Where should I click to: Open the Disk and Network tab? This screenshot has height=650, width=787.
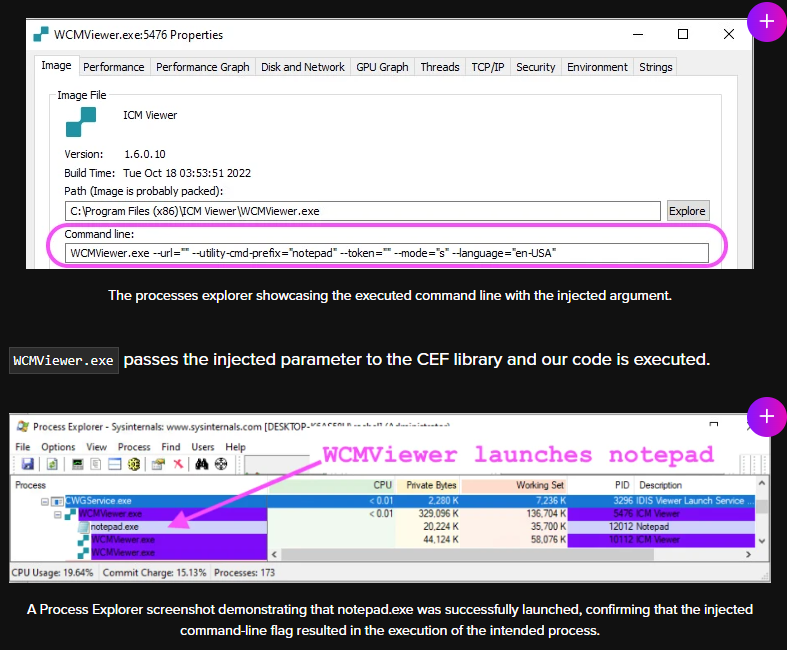tap(303, 67)
